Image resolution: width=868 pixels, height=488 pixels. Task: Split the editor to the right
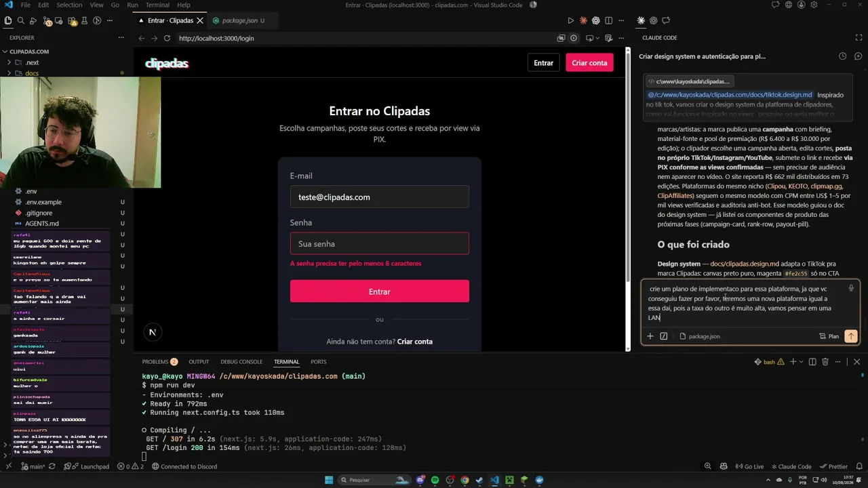[x=609, y=21]
